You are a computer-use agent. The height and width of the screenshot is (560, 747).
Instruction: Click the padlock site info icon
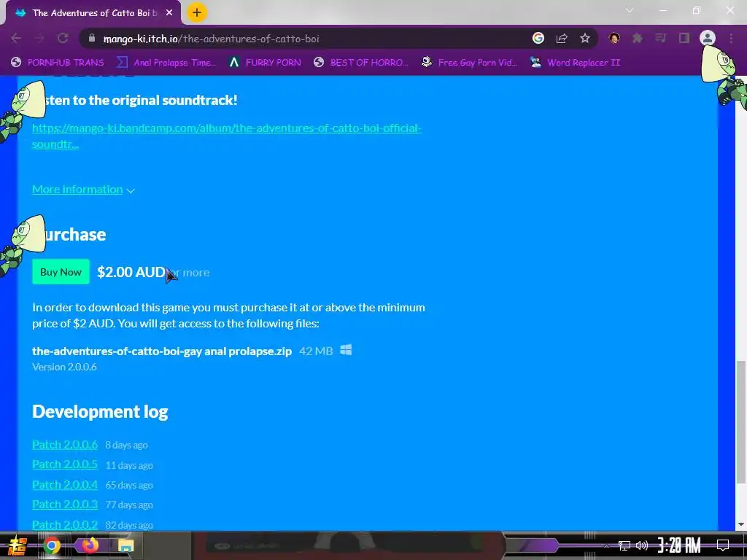[92, 38]
